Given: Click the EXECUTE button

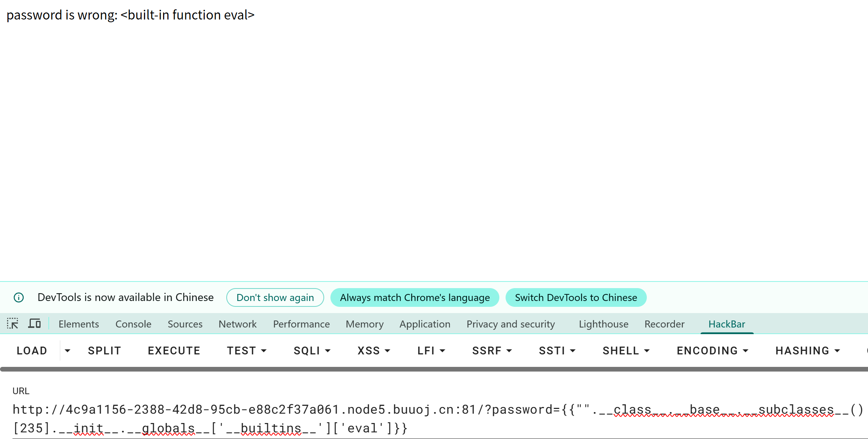Looking at the screenshot, I should tap(174, 350).
